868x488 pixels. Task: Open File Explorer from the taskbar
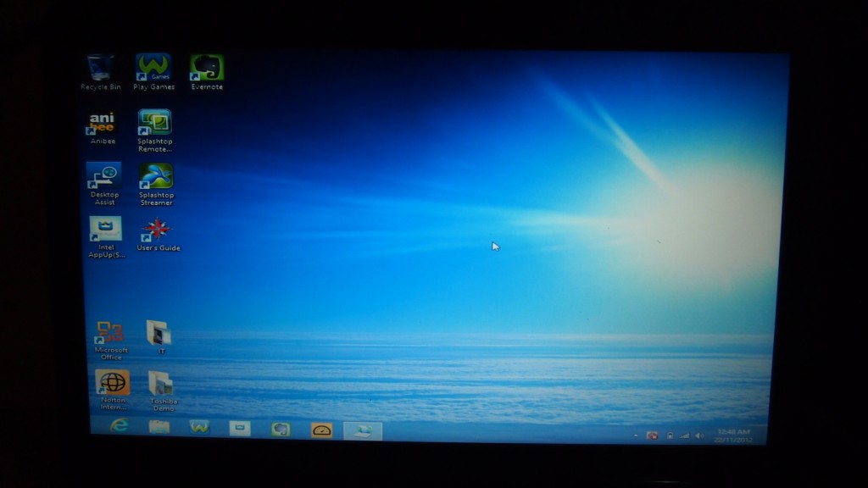point(159,427)
